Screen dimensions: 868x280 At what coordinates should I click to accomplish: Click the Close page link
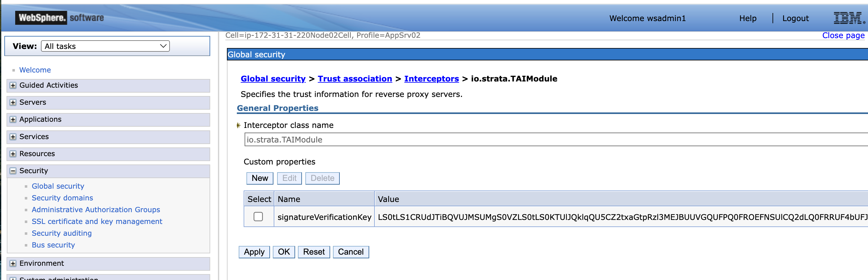pyautogui.click(x=843, y=35)
